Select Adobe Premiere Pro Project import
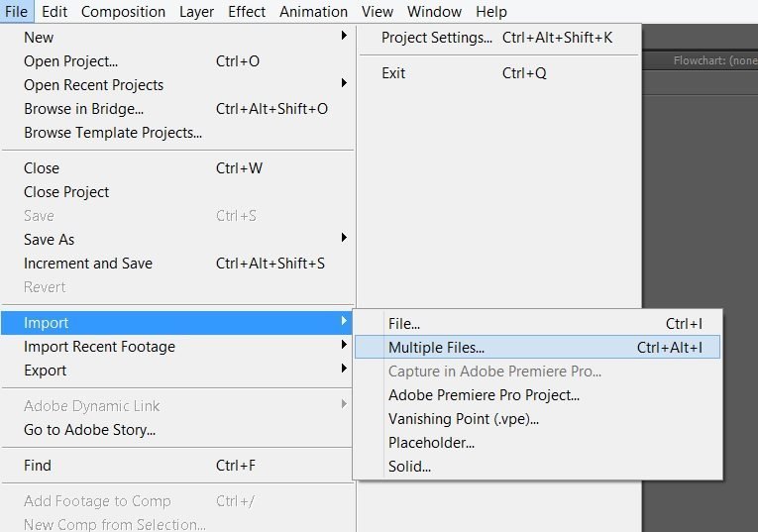 (538, 395)
